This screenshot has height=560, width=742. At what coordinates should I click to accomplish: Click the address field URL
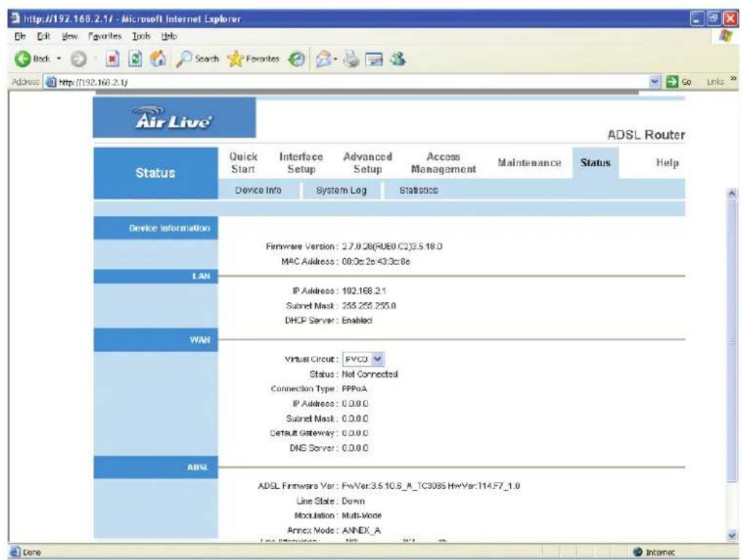(93, 83)
